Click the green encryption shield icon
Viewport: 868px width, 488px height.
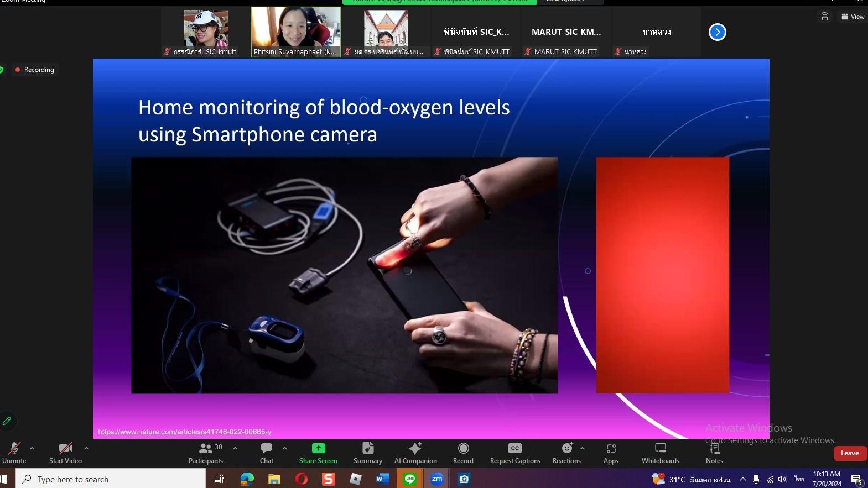[2, 70]
